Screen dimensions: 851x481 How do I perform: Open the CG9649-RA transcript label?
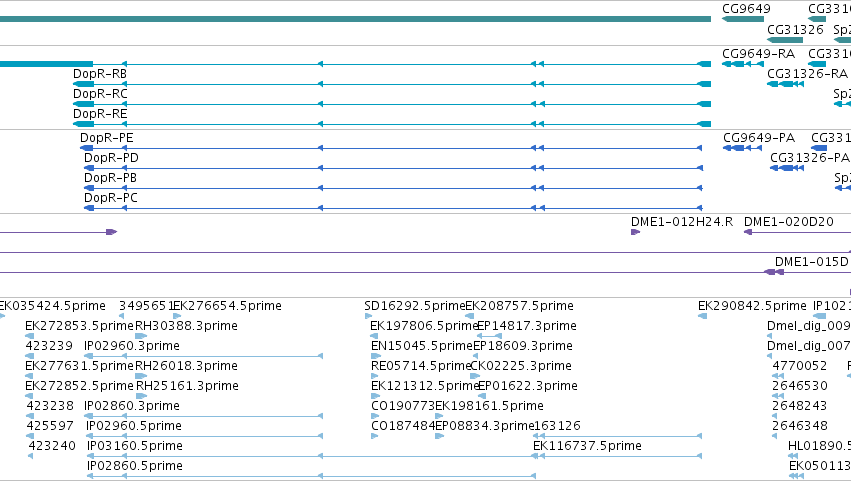(x=758, y=54)
